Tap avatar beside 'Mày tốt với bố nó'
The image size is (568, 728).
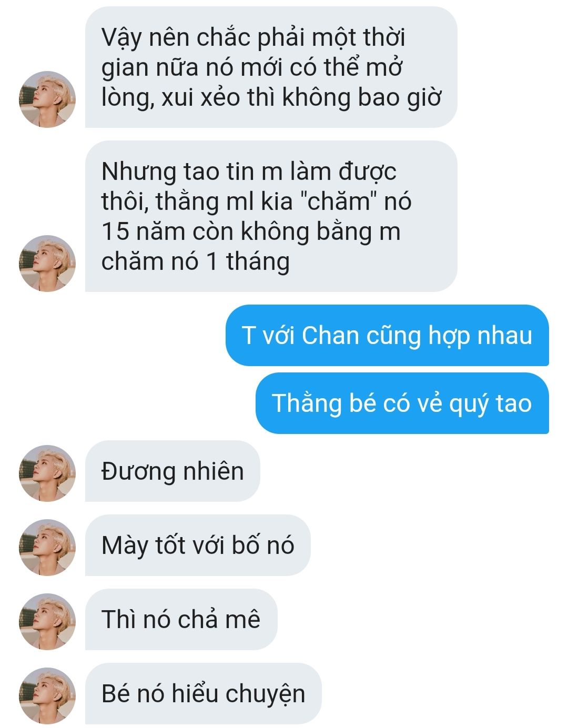click(x=47, y=548)
